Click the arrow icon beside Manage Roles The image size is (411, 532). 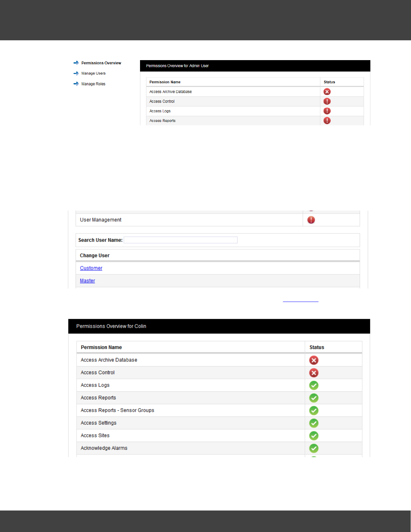76,84
